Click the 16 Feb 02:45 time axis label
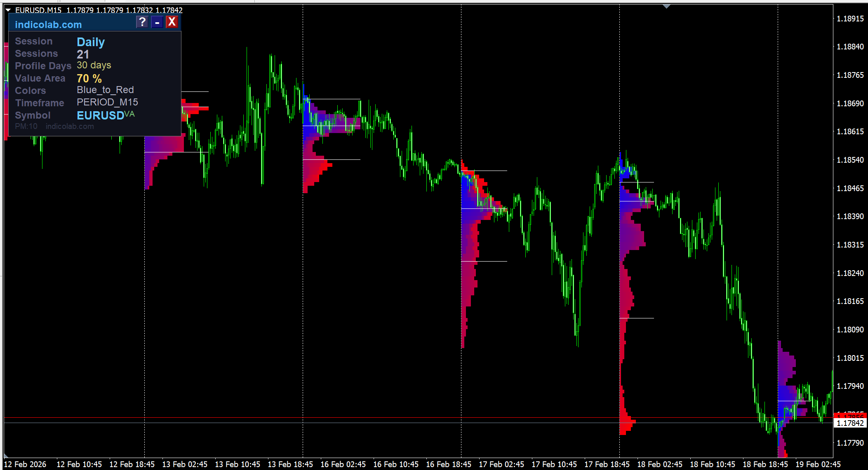The image size is (868, 470). tap(343, 464)
